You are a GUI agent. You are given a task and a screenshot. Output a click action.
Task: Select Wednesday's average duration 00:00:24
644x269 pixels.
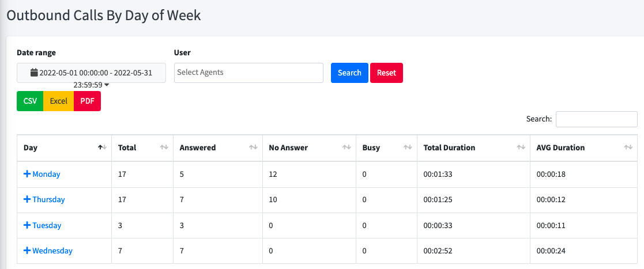(x=551, y=251)
